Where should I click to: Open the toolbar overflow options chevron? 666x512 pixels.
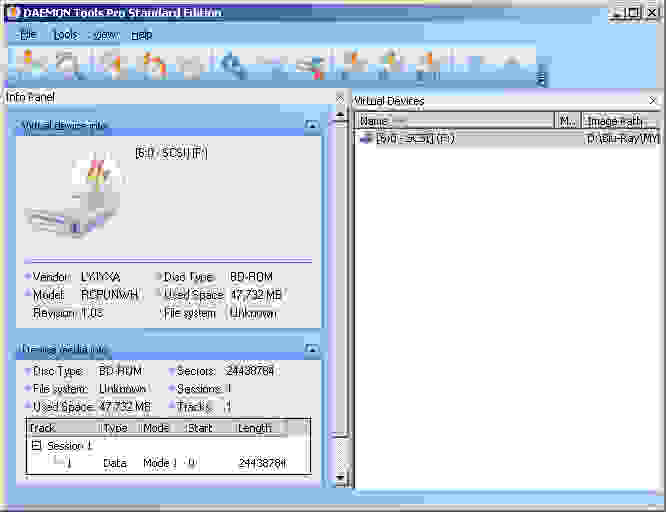click(542, 75)
